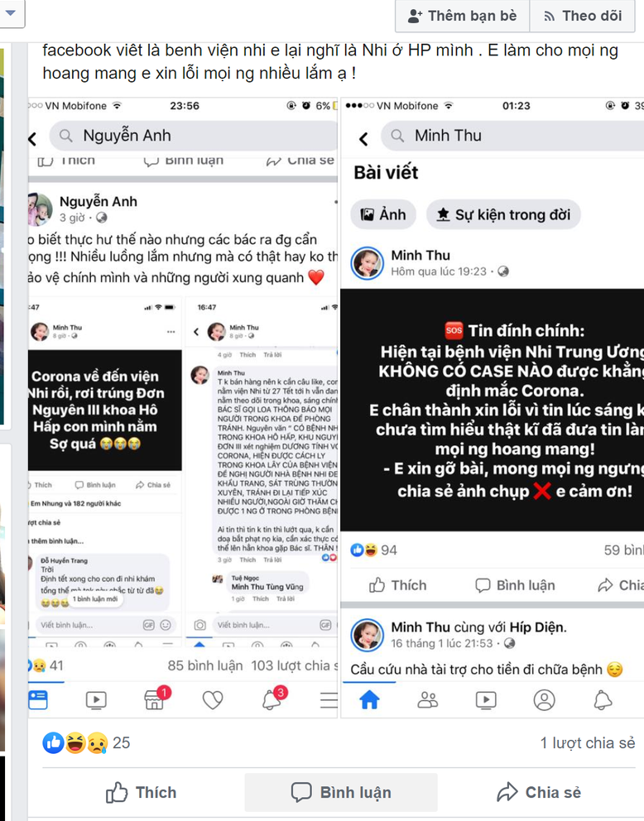The image size is (644, 821).
Task: Open the profile icon in right navigation bar
Action: [544, 699]
